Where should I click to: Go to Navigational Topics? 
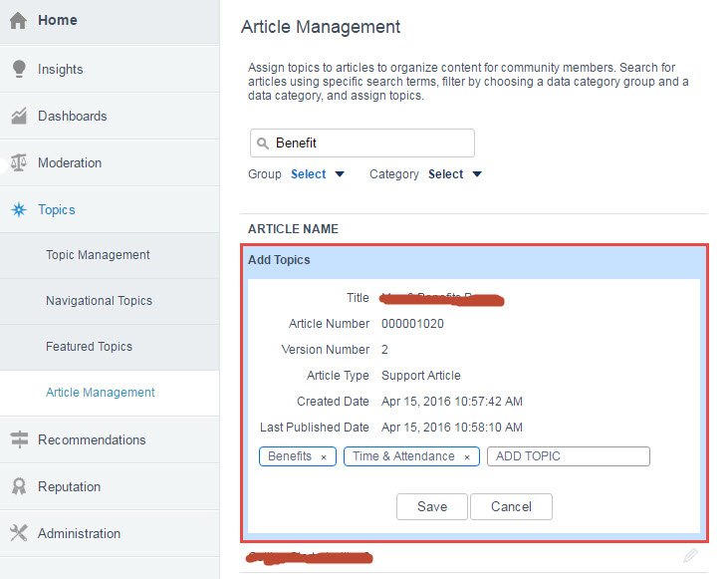[x=99, y=301]
